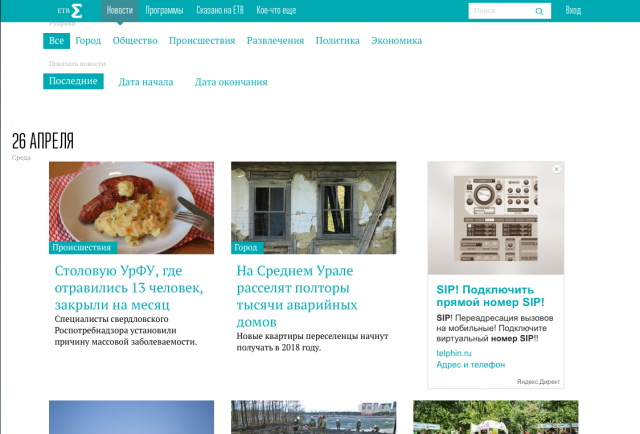The height and width of the screenshot is (434, 640).
Task: Click the Происшествия tag on sausage photo
Action: pyautogui.click(x=82, y=247)
